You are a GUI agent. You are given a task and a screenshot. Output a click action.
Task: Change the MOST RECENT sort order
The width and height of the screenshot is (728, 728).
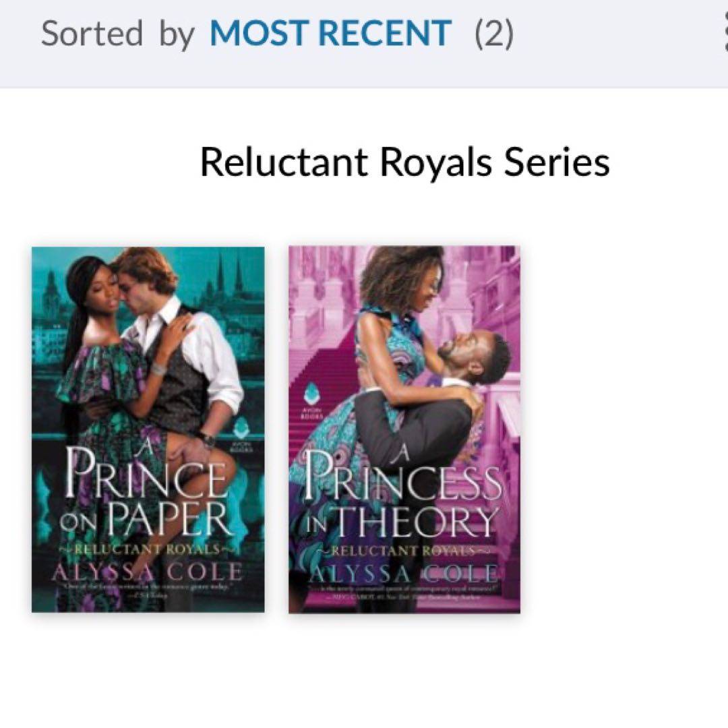pyautogui.click(x=330, y=34)
